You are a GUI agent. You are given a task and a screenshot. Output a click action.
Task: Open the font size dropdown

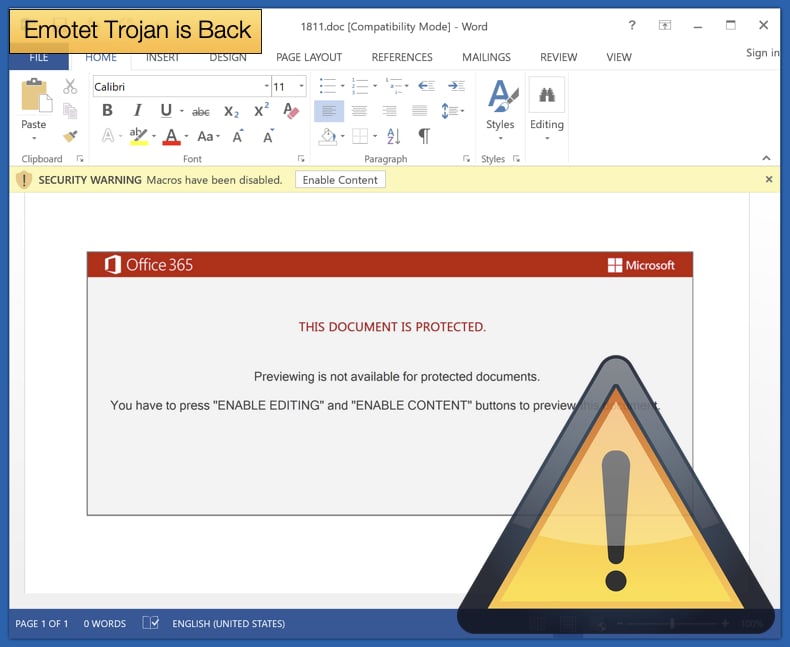coord(301,86)
